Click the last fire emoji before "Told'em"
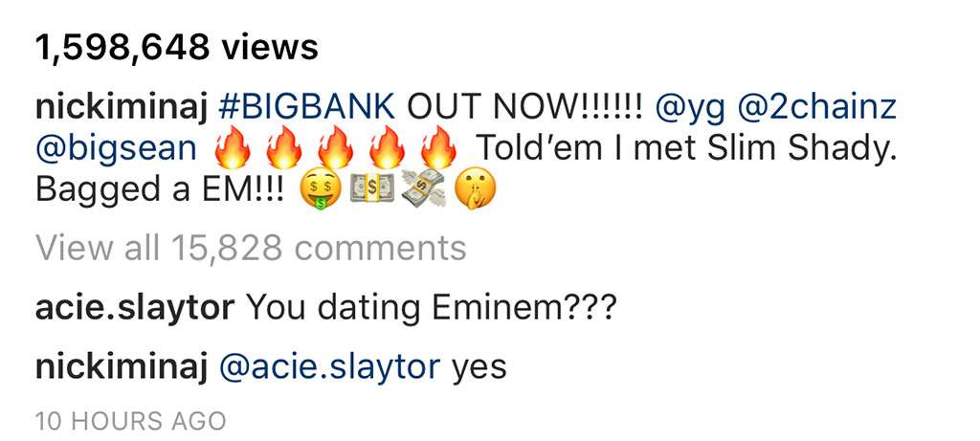Viewport: 980px width, 441px height. tap(440, 150)
